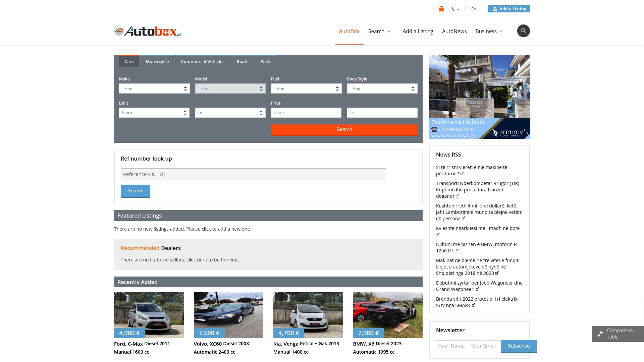
Task: Open the Fuel dropdown
Action: (306, 88)
